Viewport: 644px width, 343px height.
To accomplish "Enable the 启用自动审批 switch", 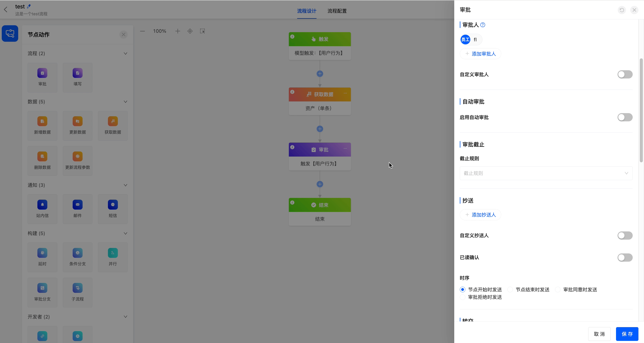I will tap(625, 117).
